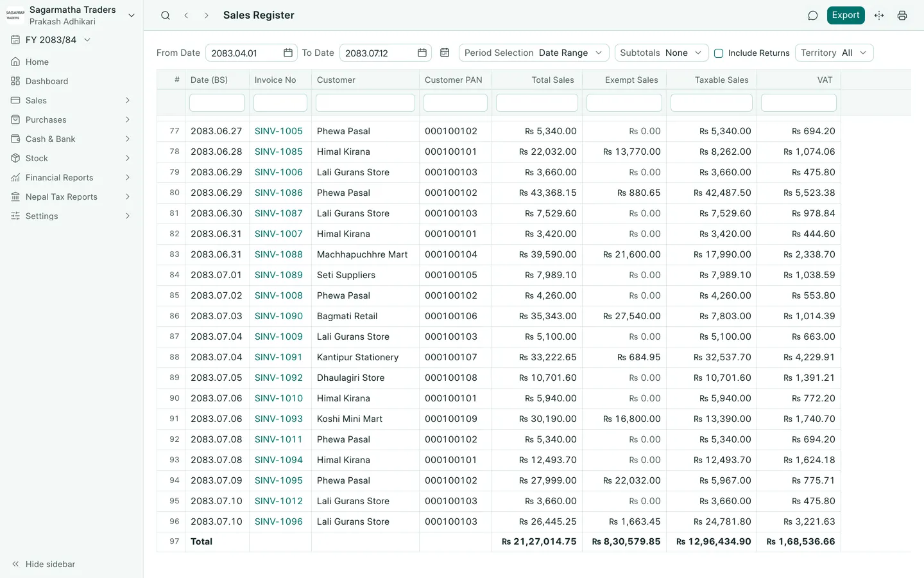Open the Subtotals dropdown
Screen dimensions: 924x578
pyautogui.click(x=662, y=53)
